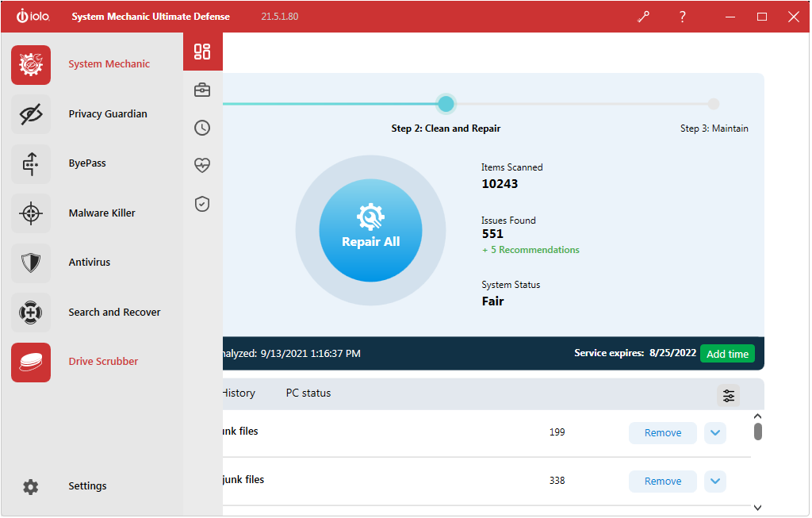This screenshot has width=812, height=518.
Task: Select the Privacy Guardian menu label
Action: pyautogui.click(x=108, y=114)
